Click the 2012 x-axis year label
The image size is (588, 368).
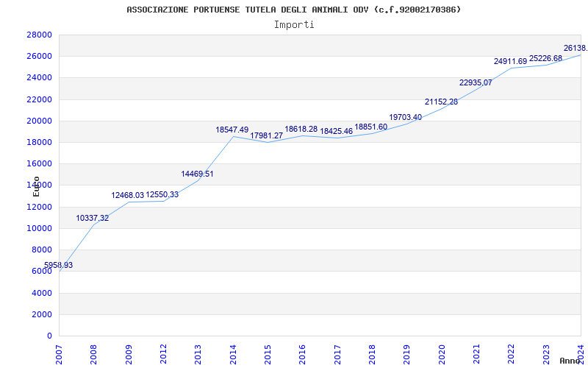pyautogui.click(x=163, y=354)
